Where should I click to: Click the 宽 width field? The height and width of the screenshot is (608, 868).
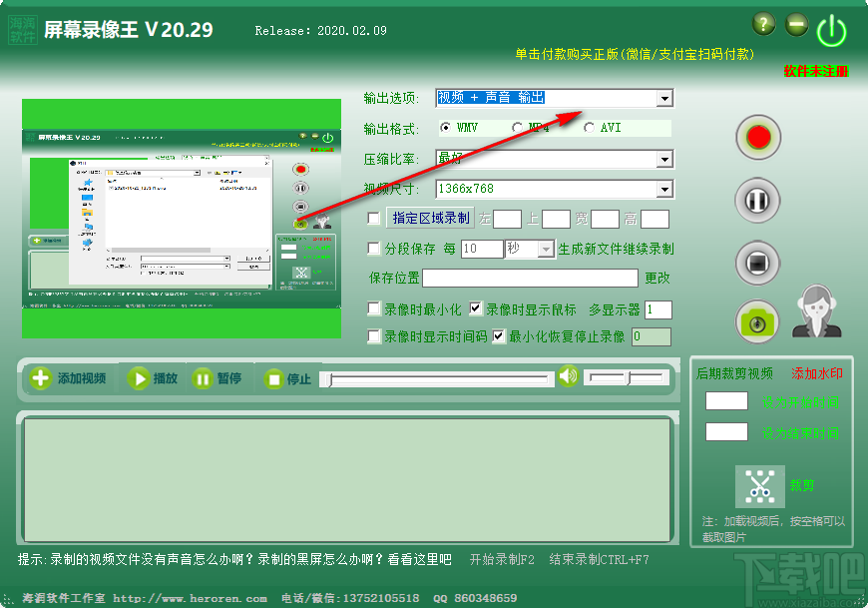(605, 220)
